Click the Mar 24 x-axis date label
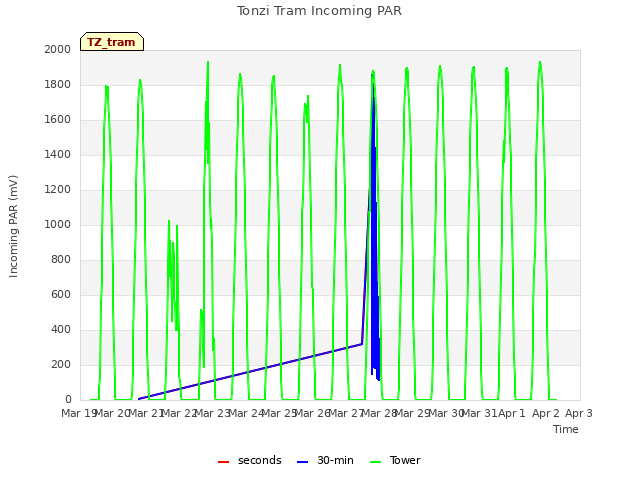640x480 pixels. (246, 413)
